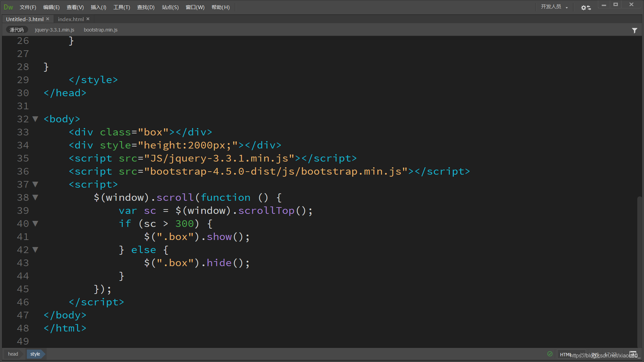Switch to jquery-3.3.1.min.js tab
Screen dimensions: 644x362
(54, 29)
